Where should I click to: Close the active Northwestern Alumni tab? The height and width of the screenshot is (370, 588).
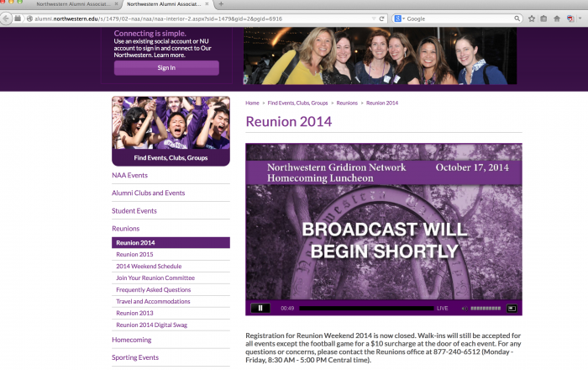pos(207,3)
